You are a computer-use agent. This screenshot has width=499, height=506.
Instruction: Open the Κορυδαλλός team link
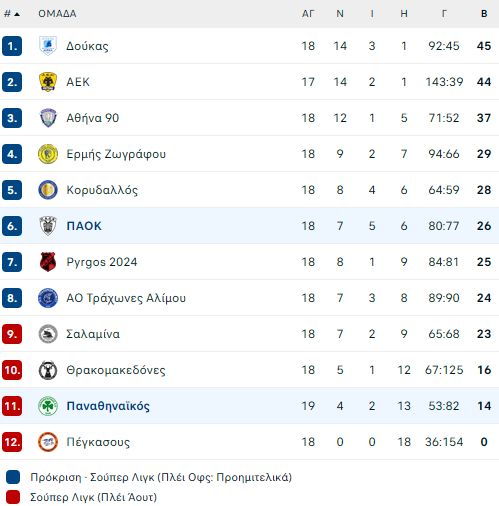[x=102, y=190]
